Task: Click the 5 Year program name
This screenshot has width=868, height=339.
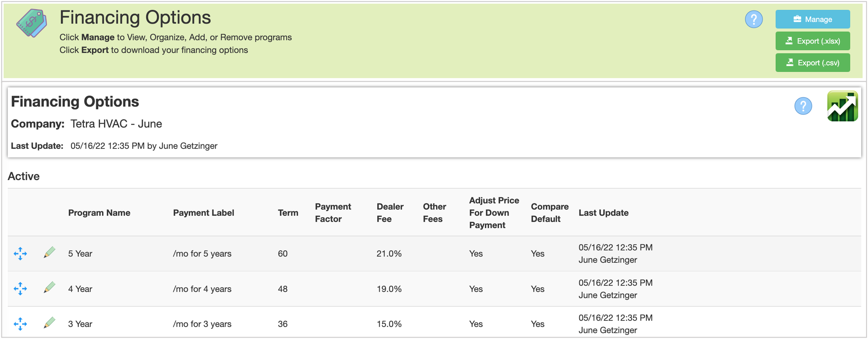Action: (x=80, y=254)
